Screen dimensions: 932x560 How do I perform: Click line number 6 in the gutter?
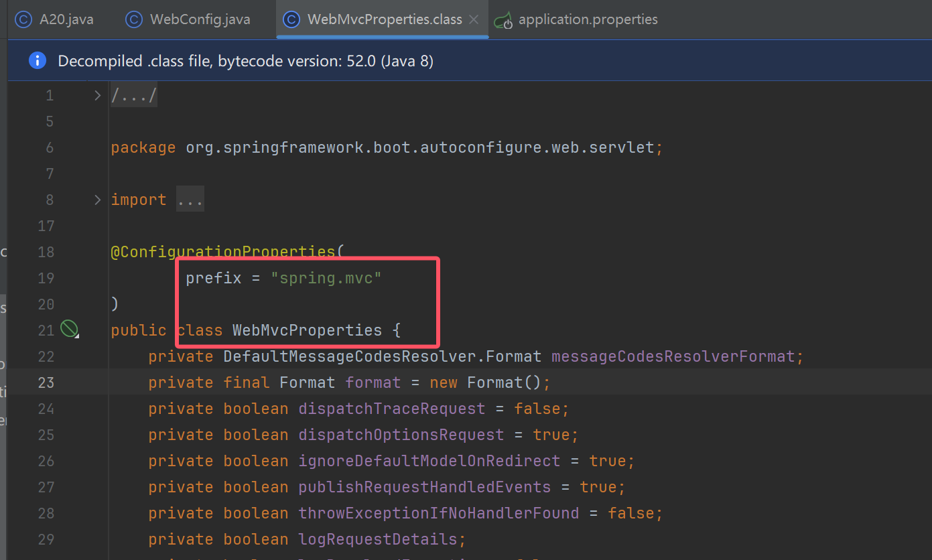[50, 147]
